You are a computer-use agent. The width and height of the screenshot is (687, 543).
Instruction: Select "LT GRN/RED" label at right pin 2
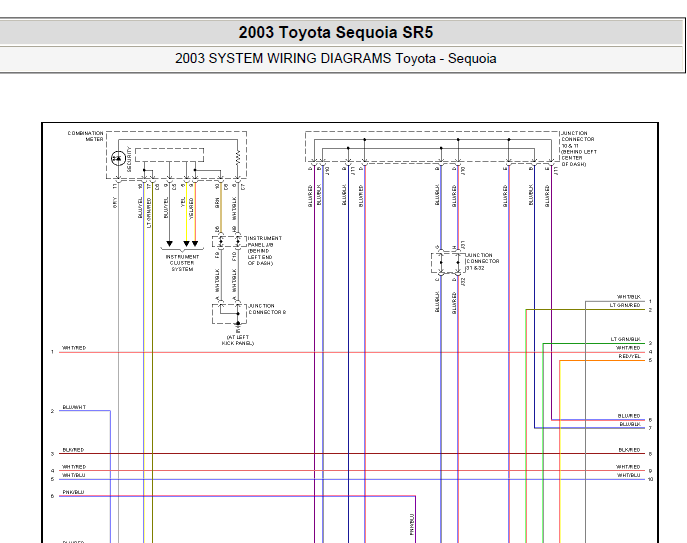[625, 305]
